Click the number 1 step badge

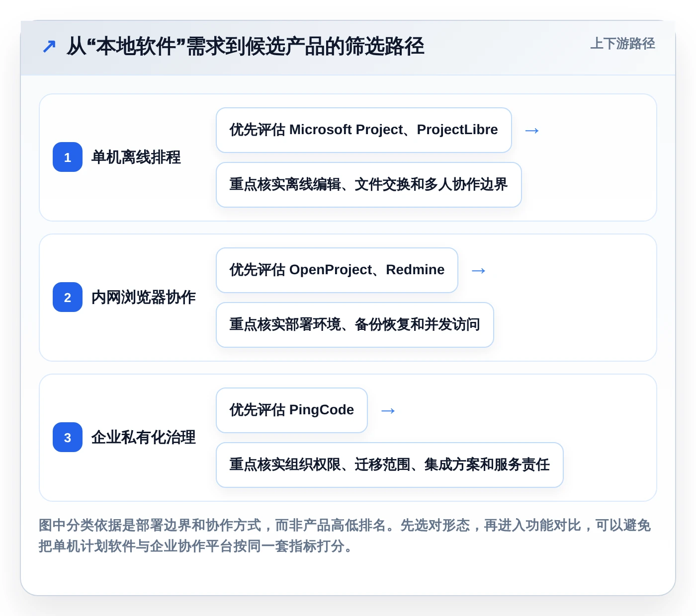[68, 157]
